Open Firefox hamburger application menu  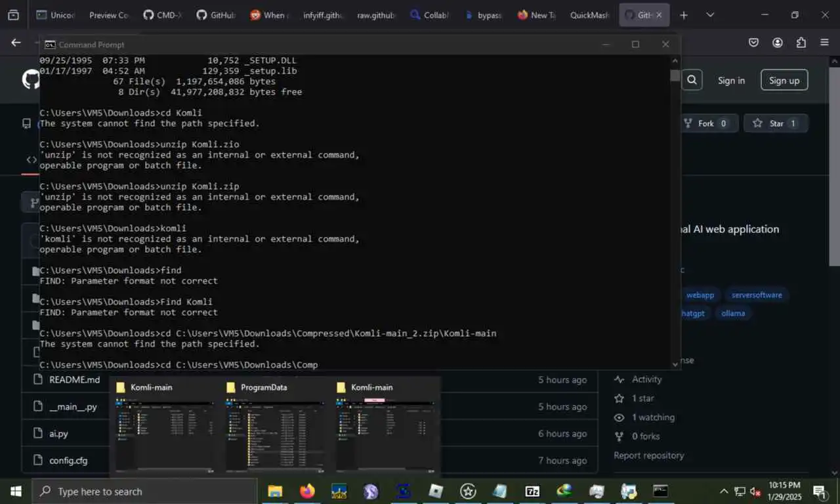click(x=824, y=43)
